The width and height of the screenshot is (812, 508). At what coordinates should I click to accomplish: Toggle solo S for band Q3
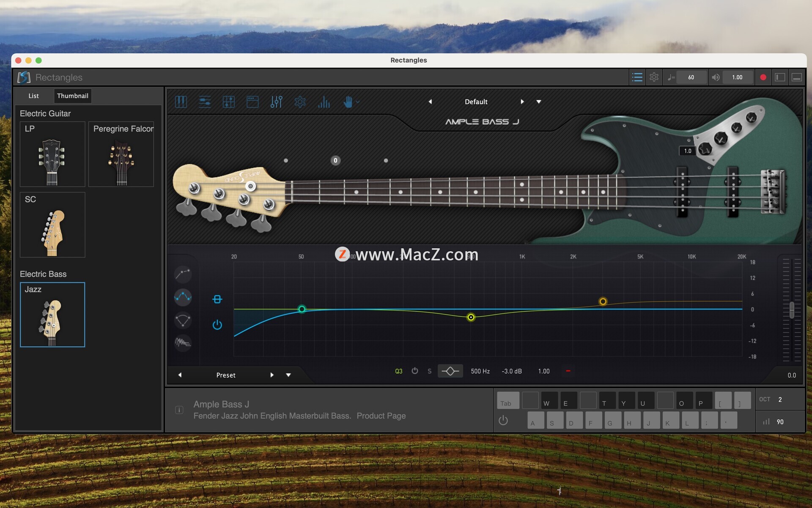[x=430, y=371]
